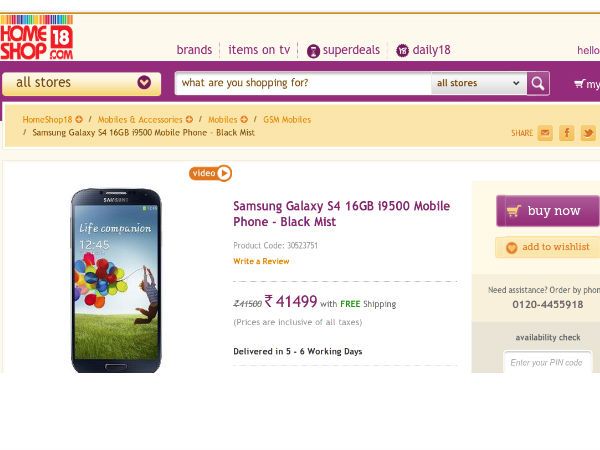This screenshot has width=600, height=450.
Task: Expand Mobiles & Accessories breadcrumb plus icon
Action: 188,120
